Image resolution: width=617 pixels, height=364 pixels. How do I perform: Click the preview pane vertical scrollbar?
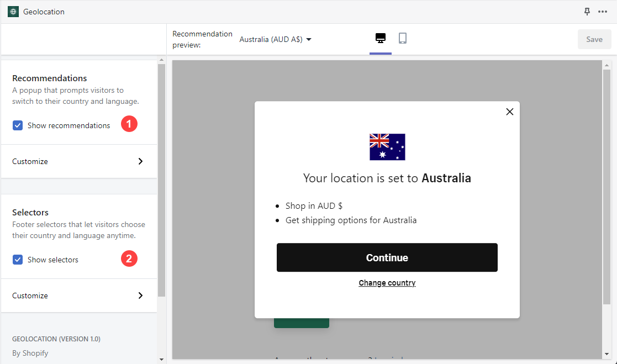click(x=607, y=188)
